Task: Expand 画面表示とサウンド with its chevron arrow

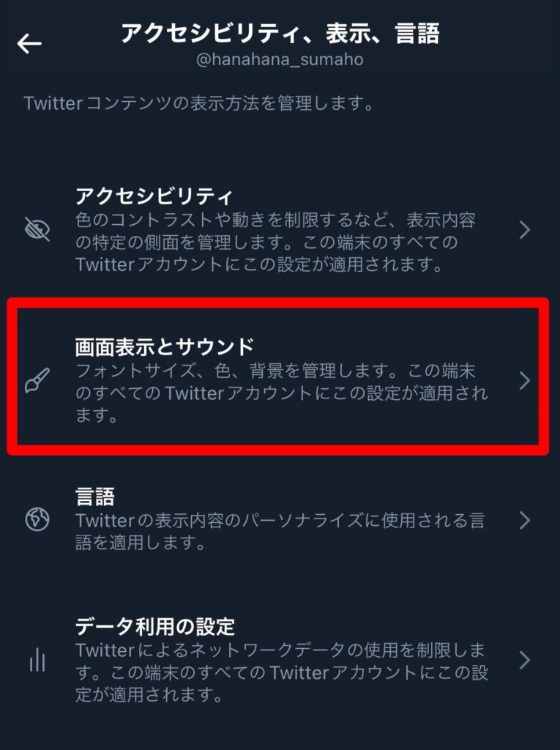Action: tap(525, 381)
